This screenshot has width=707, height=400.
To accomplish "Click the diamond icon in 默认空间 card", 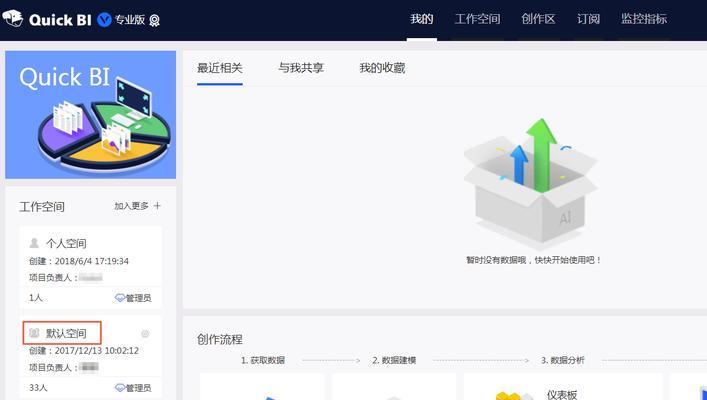I will click(119, 388).
